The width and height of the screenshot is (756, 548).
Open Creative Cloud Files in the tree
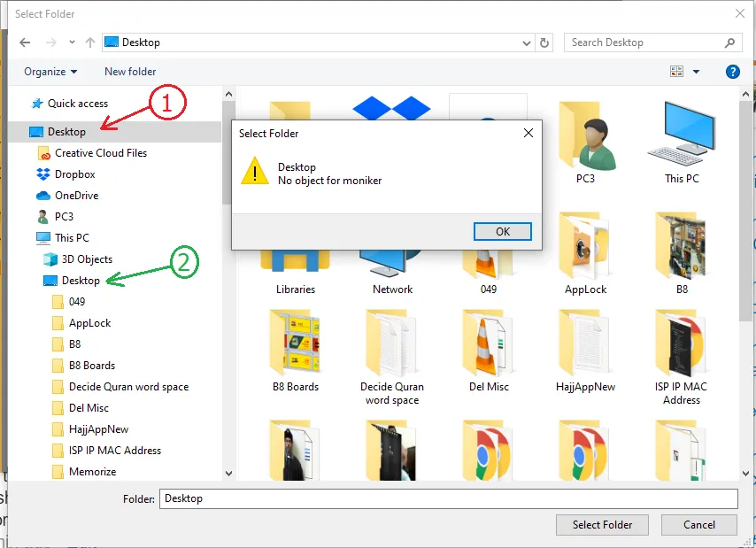(x=92, y=153)
